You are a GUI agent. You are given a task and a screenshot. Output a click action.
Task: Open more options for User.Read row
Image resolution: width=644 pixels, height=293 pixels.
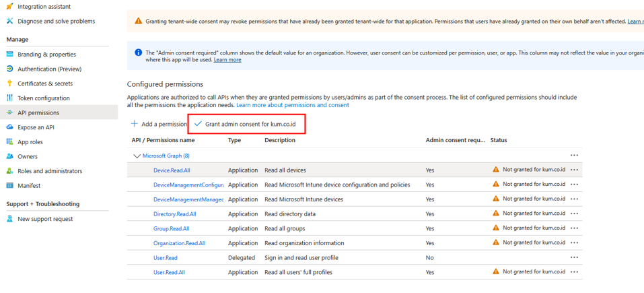(574, 257)
